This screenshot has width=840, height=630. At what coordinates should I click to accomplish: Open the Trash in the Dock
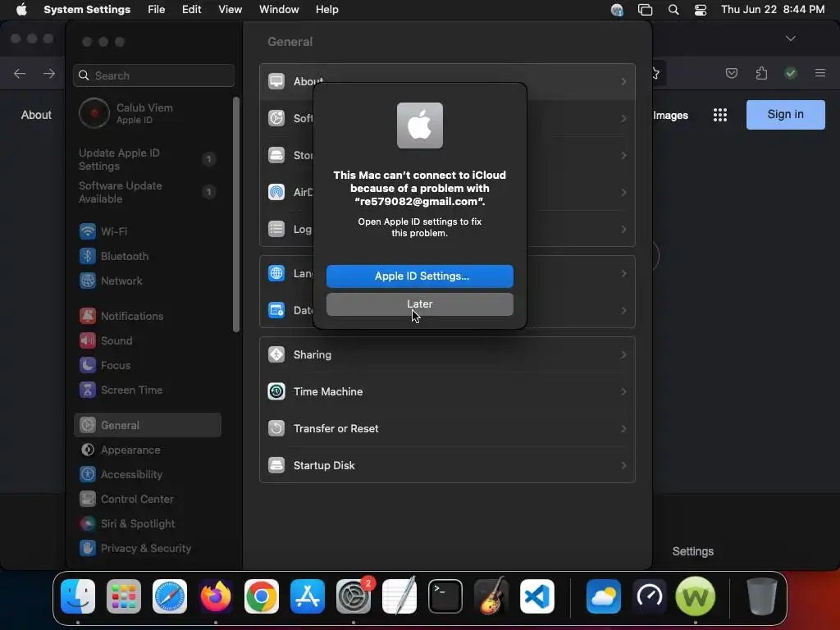tap(761, 596)
